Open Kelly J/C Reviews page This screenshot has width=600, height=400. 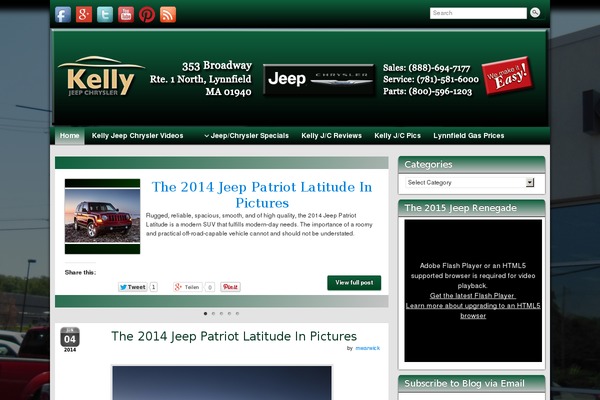point(331,136)
